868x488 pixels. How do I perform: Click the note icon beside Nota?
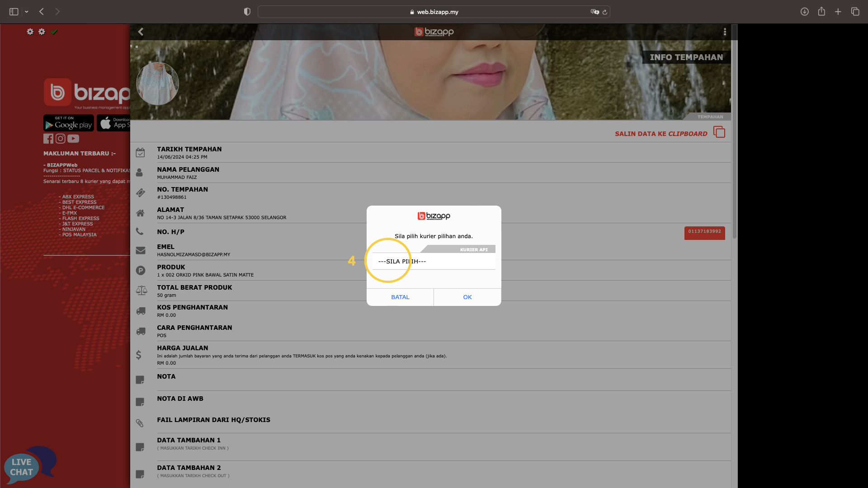(x=140, y=380)
